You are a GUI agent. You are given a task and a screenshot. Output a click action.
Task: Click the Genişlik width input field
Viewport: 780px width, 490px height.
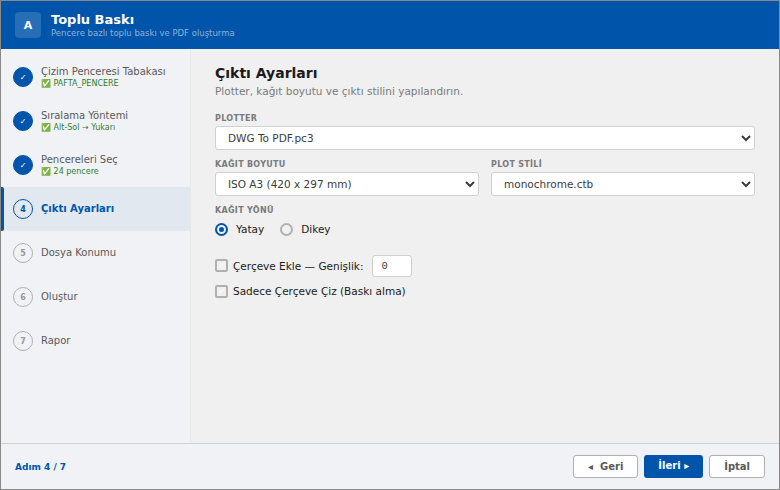point(391,266)
